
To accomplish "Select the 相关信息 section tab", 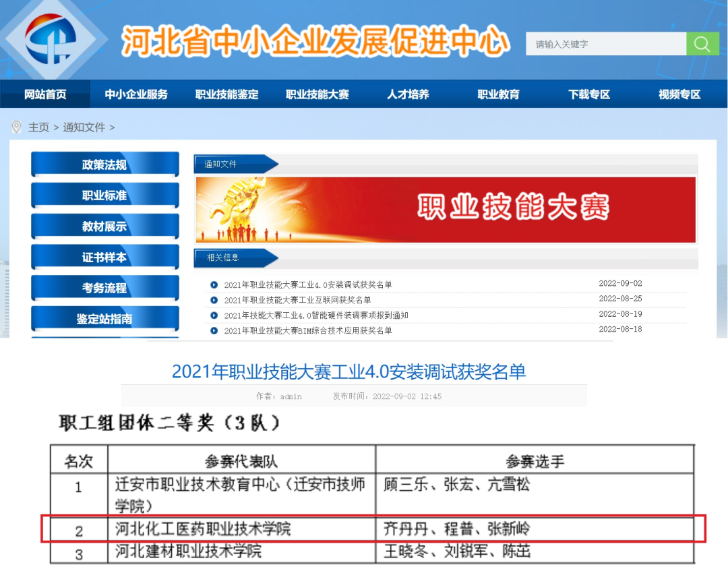I will pos(236,258).
